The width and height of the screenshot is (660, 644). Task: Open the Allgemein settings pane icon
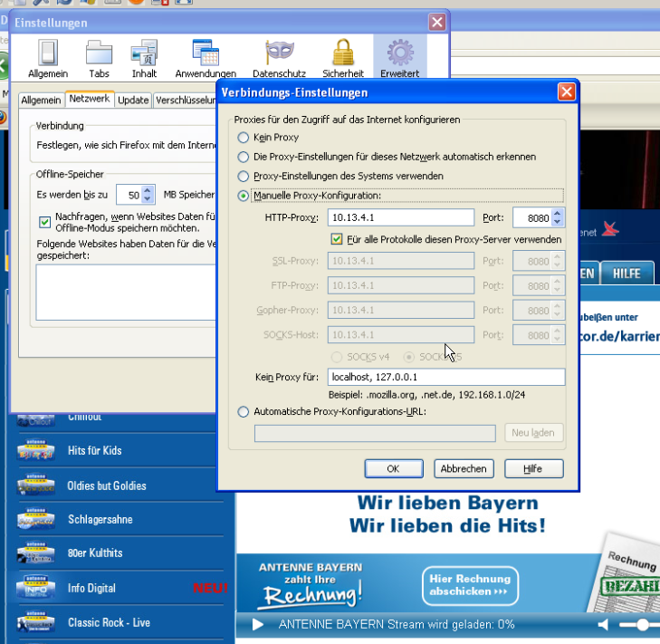pyautogui.click(x=47, y=58)
